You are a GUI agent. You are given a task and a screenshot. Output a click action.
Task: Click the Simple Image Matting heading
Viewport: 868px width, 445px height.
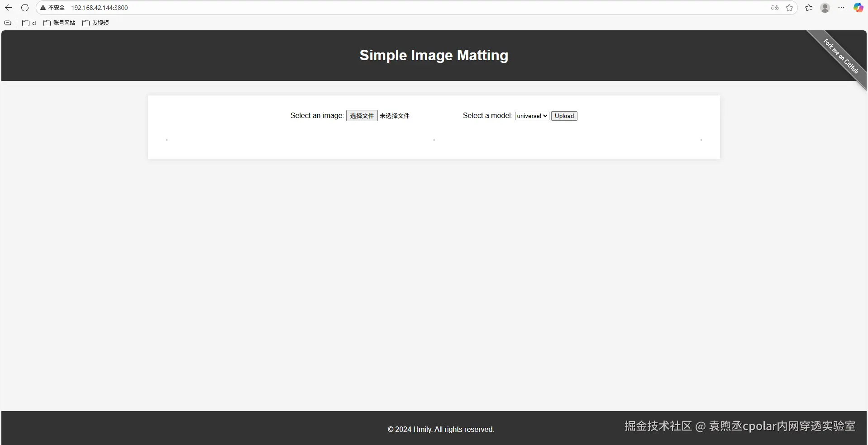pos(434,55)
